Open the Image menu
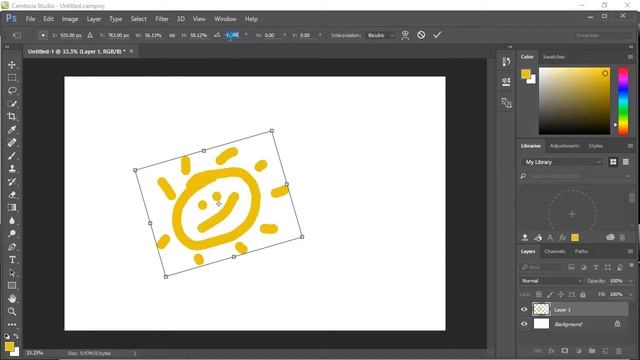 point(70,19)
